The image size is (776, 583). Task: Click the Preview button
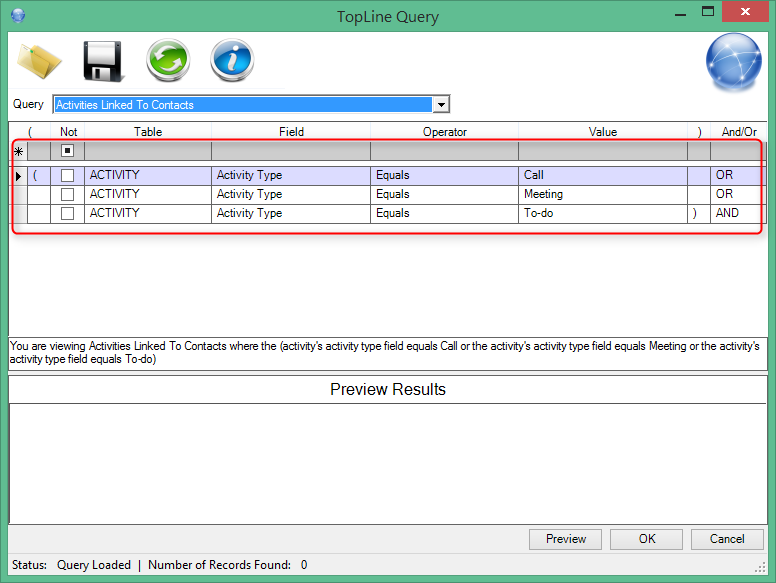coord(565,539)
